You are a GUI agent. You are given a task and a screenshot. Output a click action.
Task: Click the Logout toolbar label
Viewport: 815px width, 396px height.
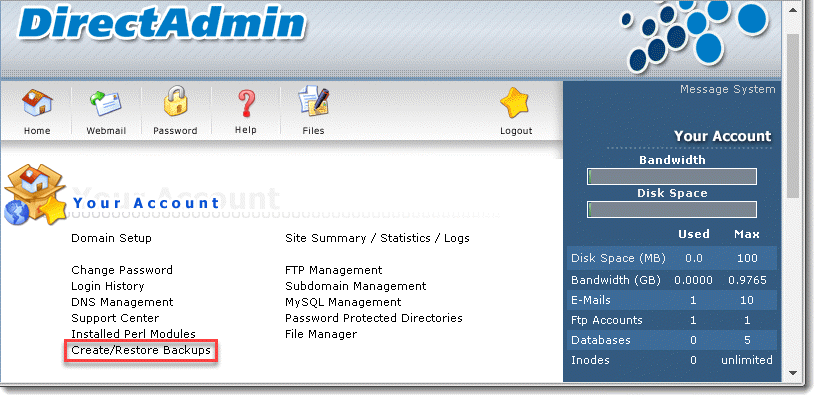click(516, 131)
